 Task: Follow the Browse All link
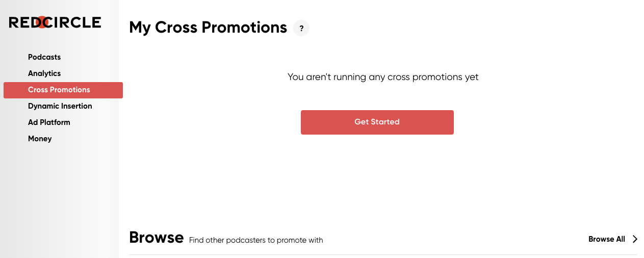606,239
